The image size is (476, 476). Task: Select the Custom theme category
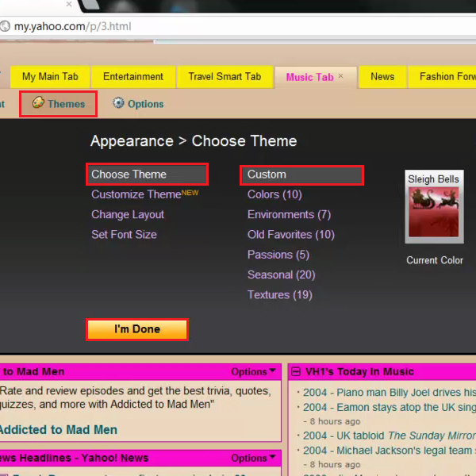pyautogui.click(x=301, y=175)
